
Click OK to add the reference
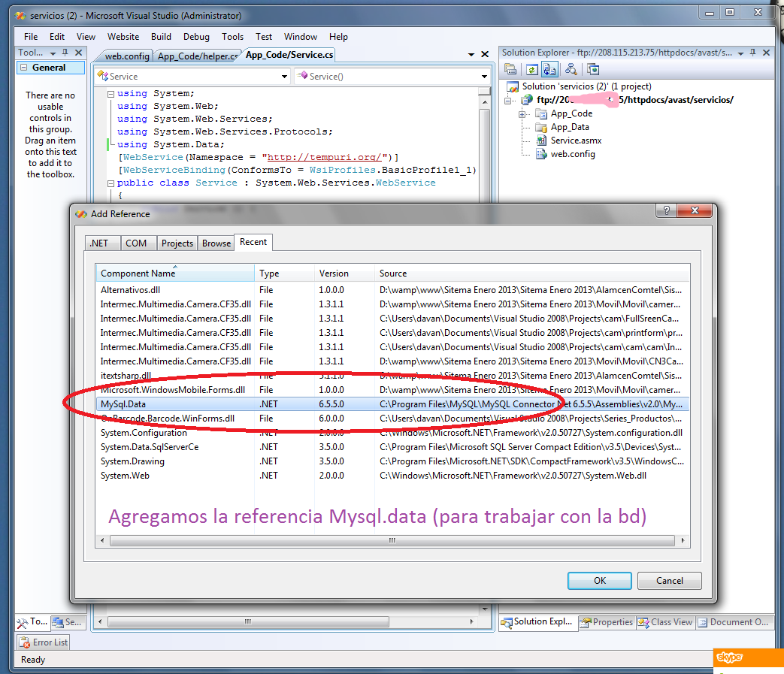coord(599,580)
